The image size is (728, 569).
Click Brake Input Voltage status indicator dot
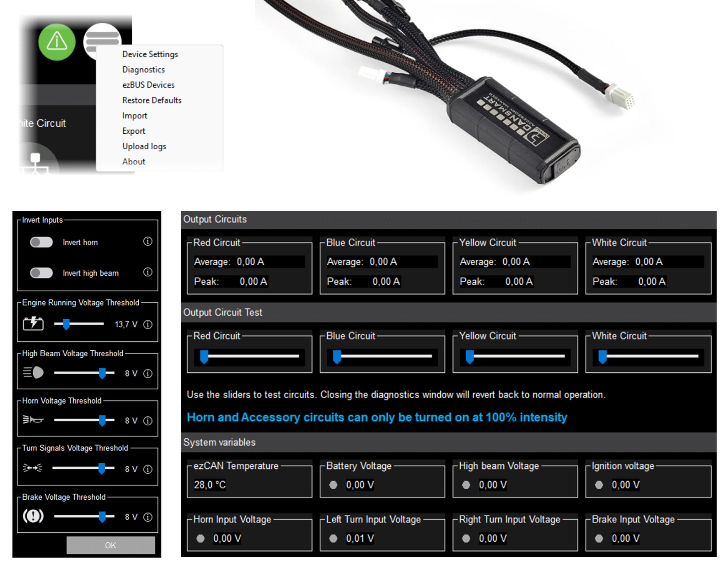599,538
